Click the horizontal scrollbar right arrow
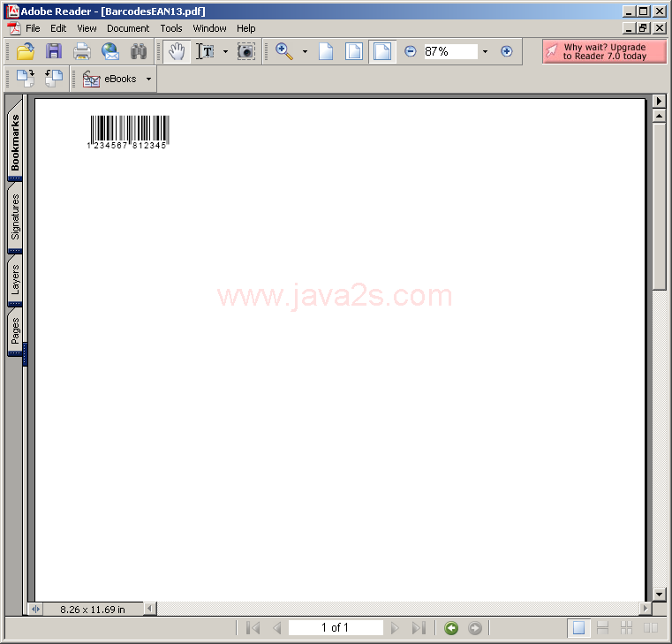 645,609
